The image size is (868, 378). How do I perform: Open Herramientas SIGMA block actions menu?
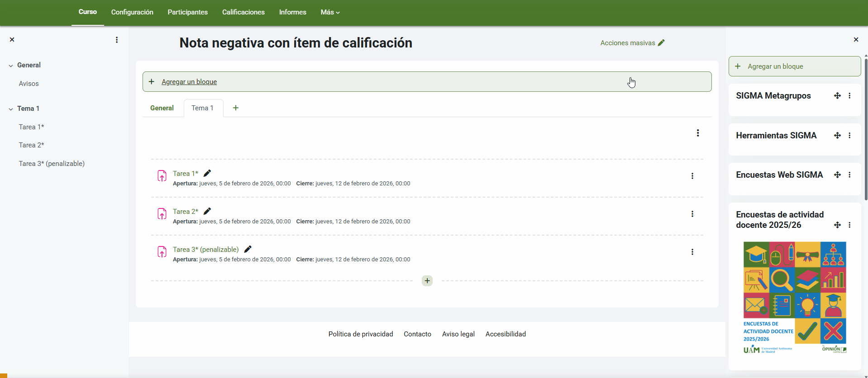(850, 136)
